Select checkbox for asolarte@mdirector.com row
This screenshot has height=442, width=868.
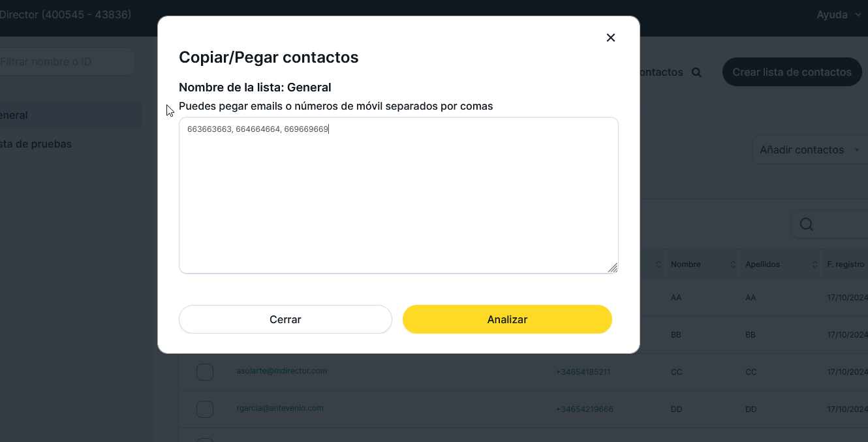click(x=205, y=372)
